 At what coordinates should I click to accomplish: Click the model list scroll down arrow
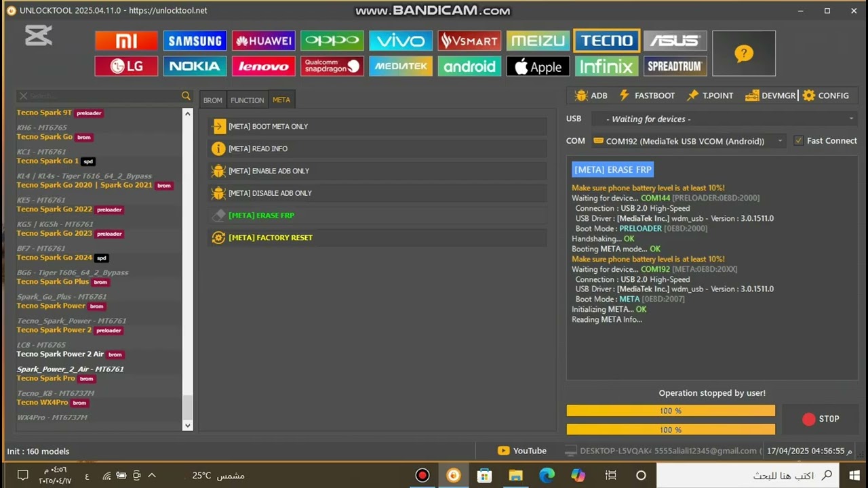[x=188, y=426]
